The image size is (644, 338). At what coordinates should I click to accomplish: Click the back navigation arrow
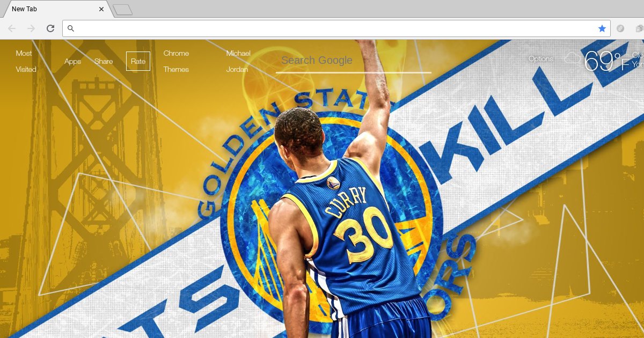coord(12,28)
